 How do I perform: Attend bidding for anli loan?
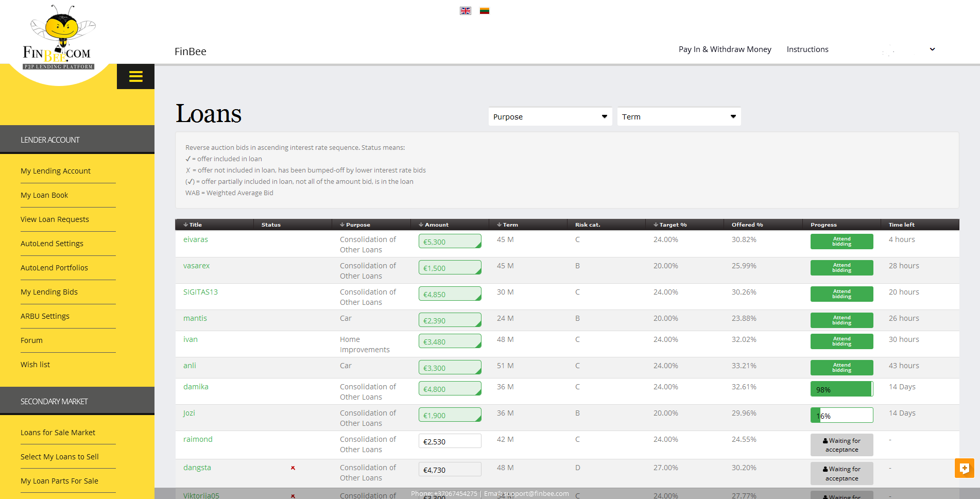tap(841, 368)
